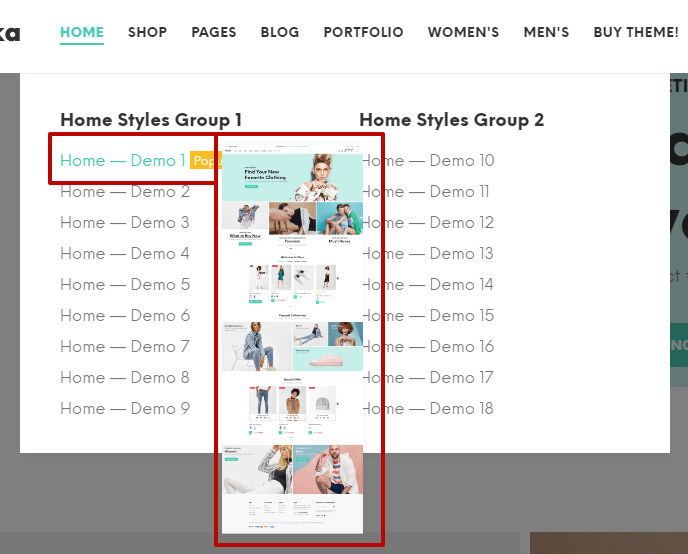Open the Shop menu

(147, 32)
